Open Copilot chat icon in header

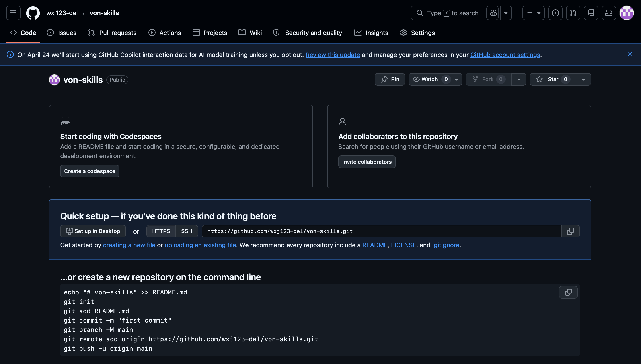493,13
